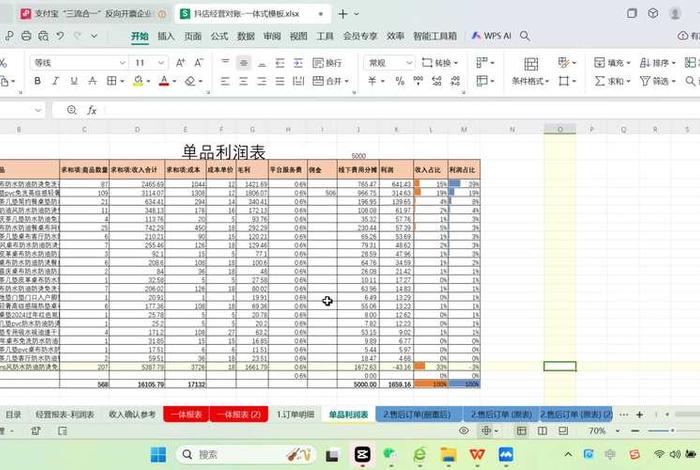Apply strikethrough formatting
The height and width of the screenshot is (470, 700).
(x=92, y=81)
